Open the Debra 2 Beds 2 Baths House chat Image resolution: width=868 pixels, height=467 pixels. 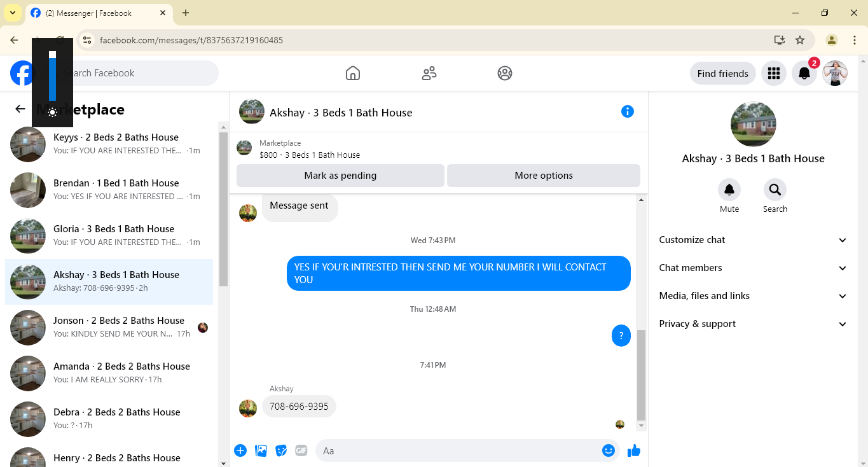coord(109,419)
